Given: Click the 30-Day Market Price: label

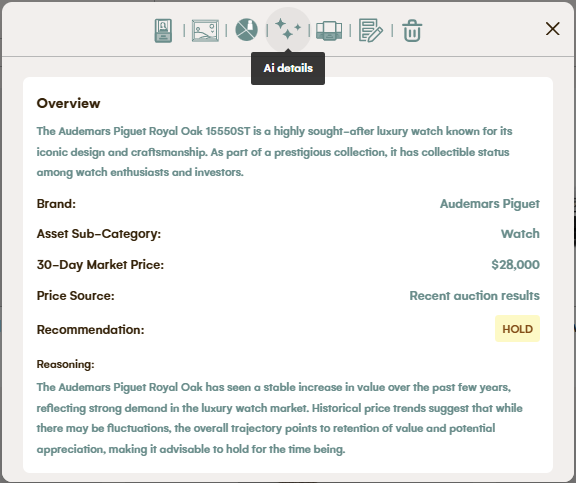Looking at the screenshot, I should 100,265.
